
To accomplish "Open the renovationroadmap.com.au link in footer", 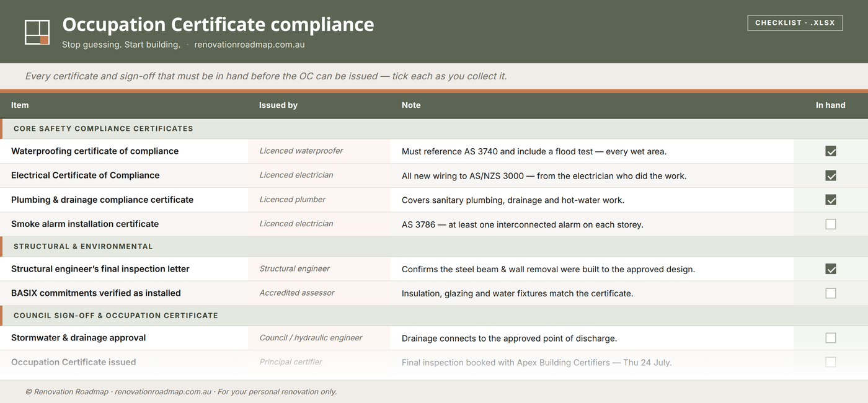I will (163, 392).
